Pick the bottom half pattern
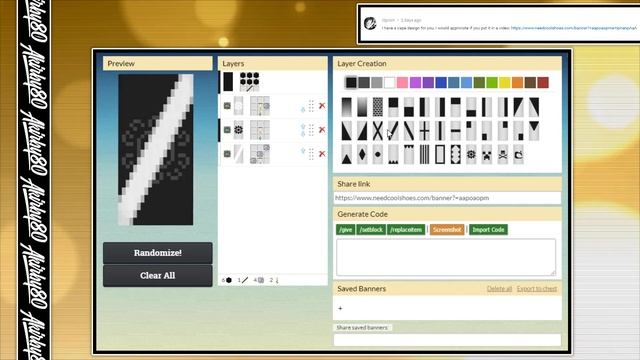This screenshot has width=640, height=360. [409, 107]
